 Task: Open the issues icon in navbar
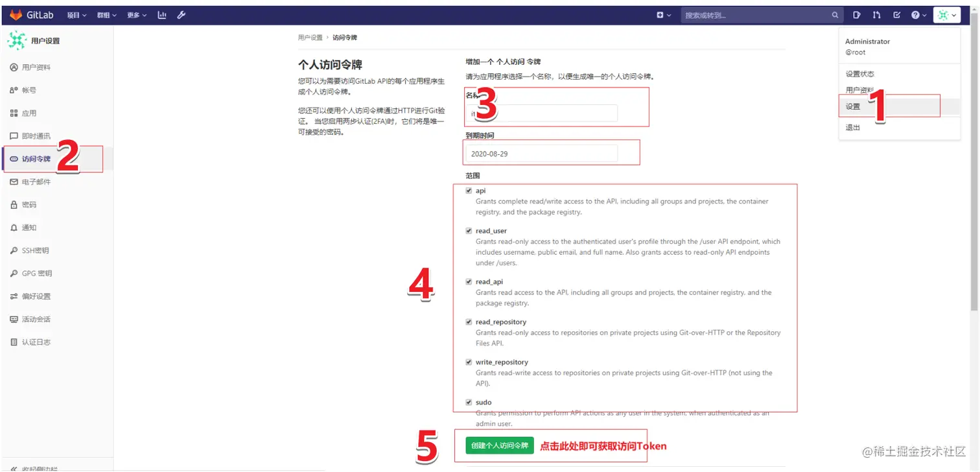(x=857, y=15)
